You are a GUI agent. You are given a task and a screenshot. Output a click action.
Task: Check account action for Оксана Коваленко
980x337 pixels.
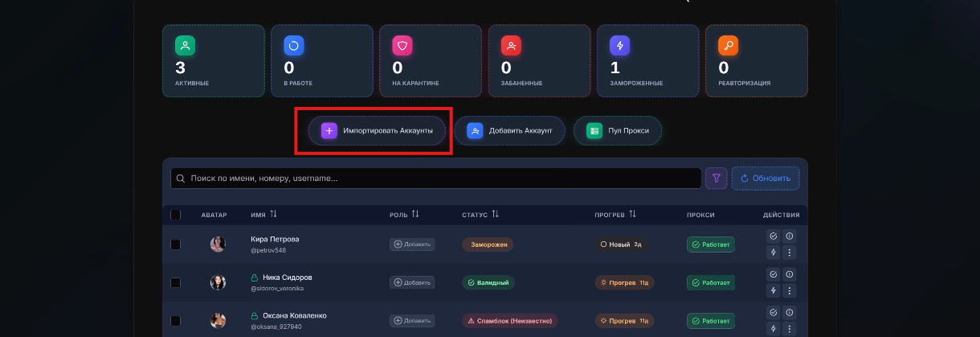click(773, 312)
